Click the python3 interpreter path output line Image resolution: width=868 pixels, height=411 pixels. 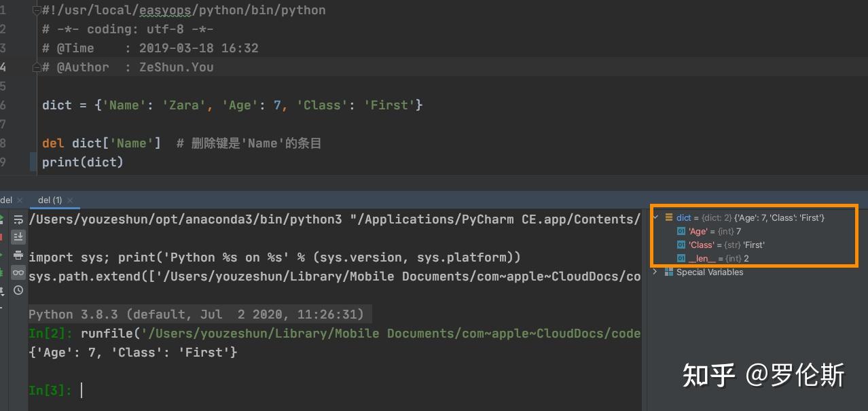[335, 219]
